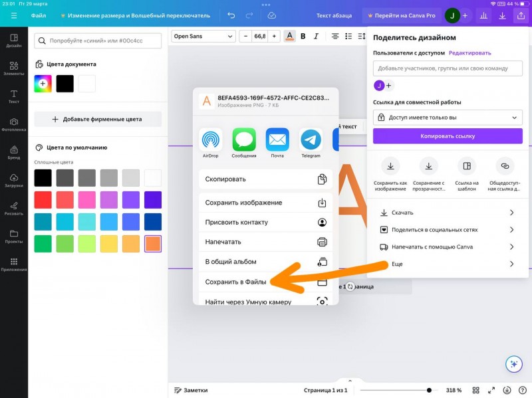Click Ссылка на шаблон icon
The image size is (532, 398).
coord(467,166)
